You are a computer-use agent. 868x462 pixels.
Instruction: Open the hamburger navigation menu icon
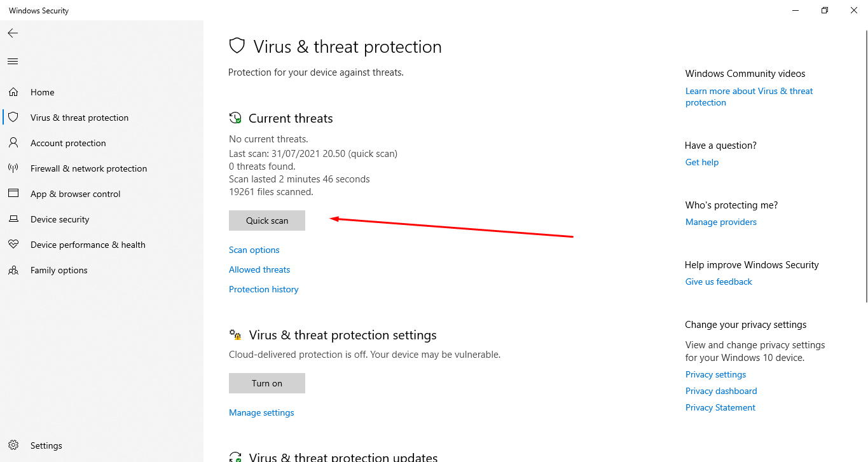pyautogui.click(x=13, y=62)
